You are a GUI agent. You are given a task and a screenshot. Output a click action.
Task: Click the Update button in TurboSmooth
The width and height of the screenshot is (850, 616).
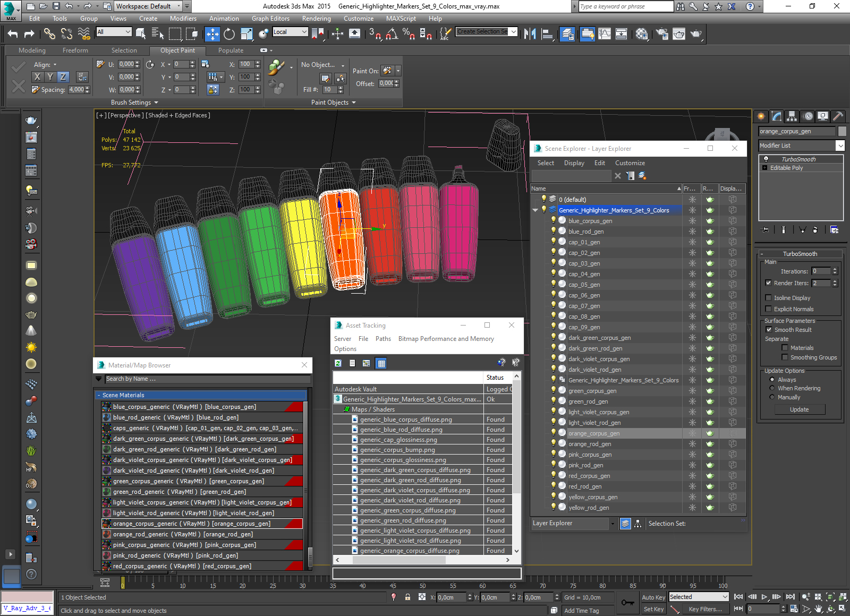pos(799,409)
